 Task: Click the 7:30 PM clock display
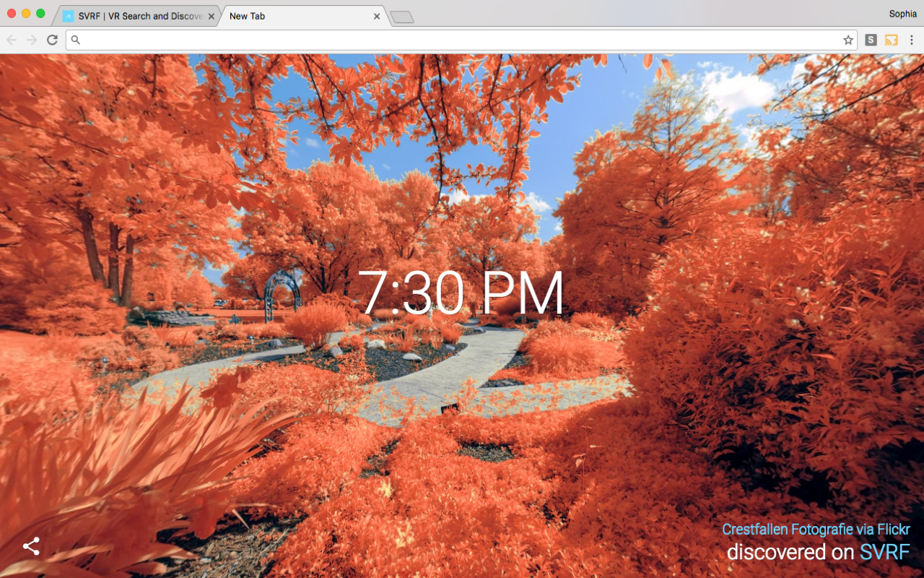(461, 293)
